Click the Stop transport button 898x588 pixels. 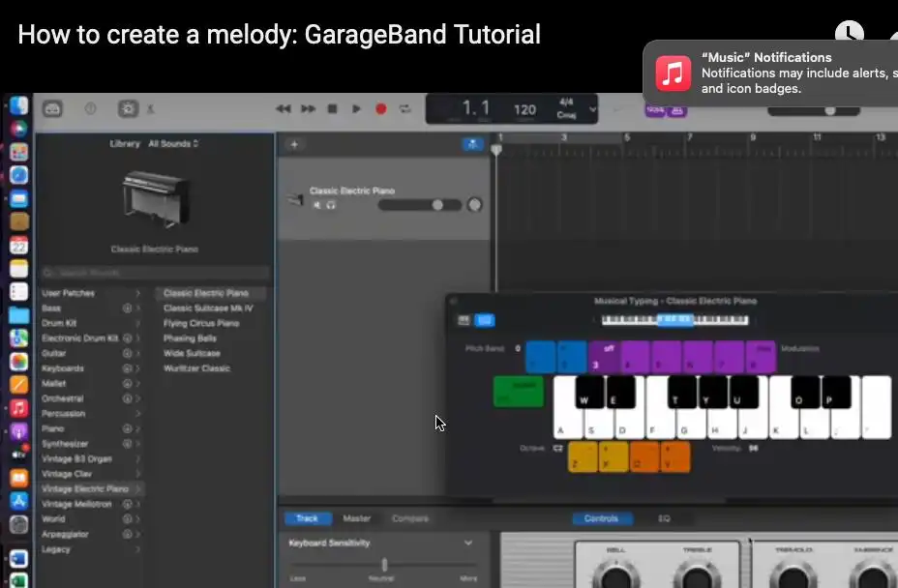332,108
